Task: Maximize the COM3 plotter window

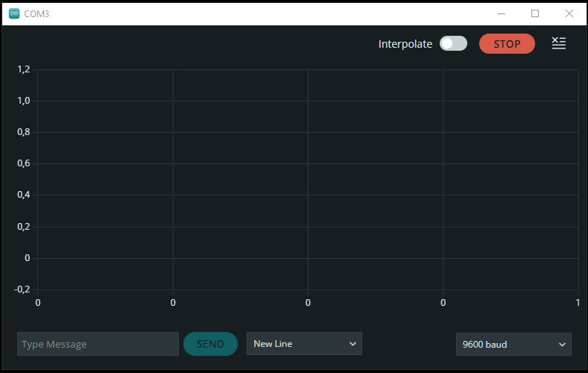Action: pos(535,13)
